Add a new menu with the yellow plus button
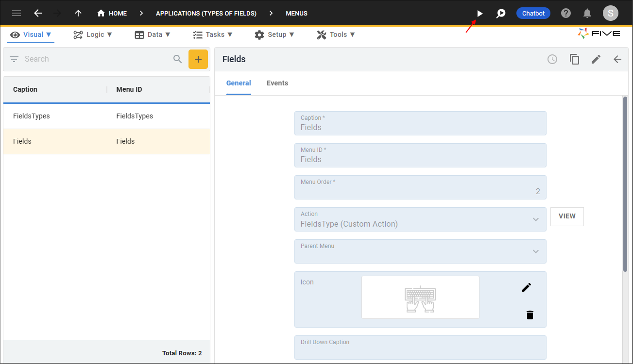This screenshot has width=633, height=364. pos(198,59)
